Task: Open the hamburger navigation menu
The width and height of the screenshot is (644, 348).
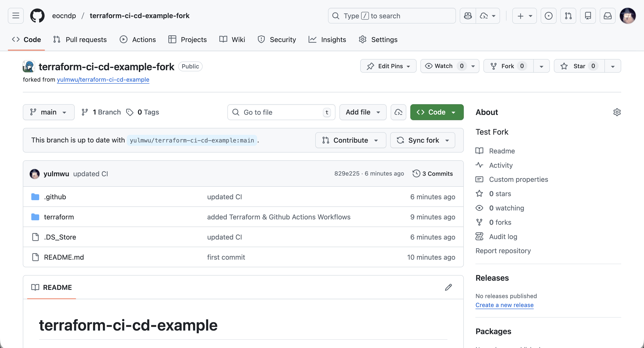Action: coord(15,16)
